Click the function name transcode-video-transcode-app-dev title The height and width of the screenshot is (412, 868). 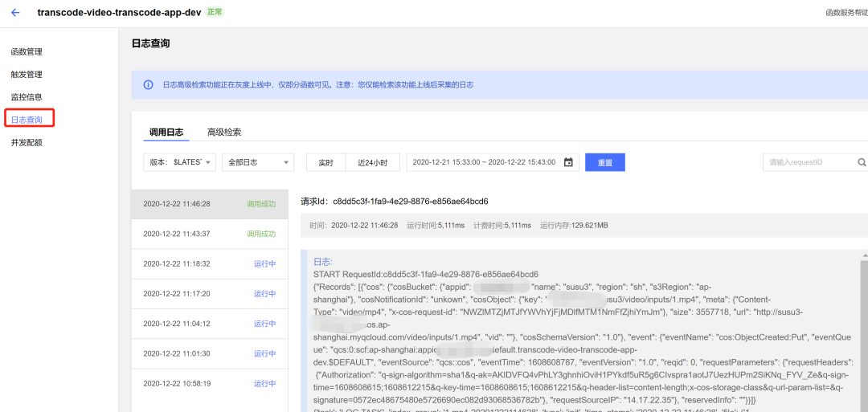(x=119, y=12)
